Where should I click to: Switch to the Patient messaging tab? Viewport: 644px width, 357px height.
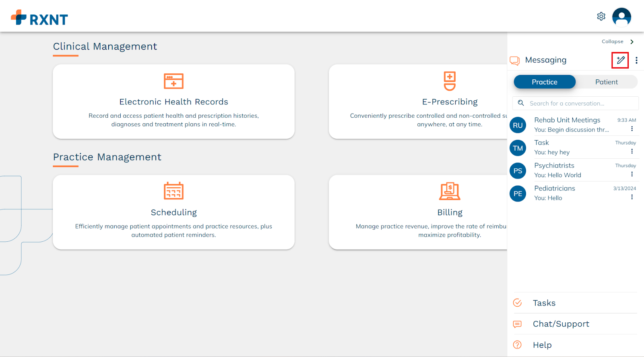(606, 82)
